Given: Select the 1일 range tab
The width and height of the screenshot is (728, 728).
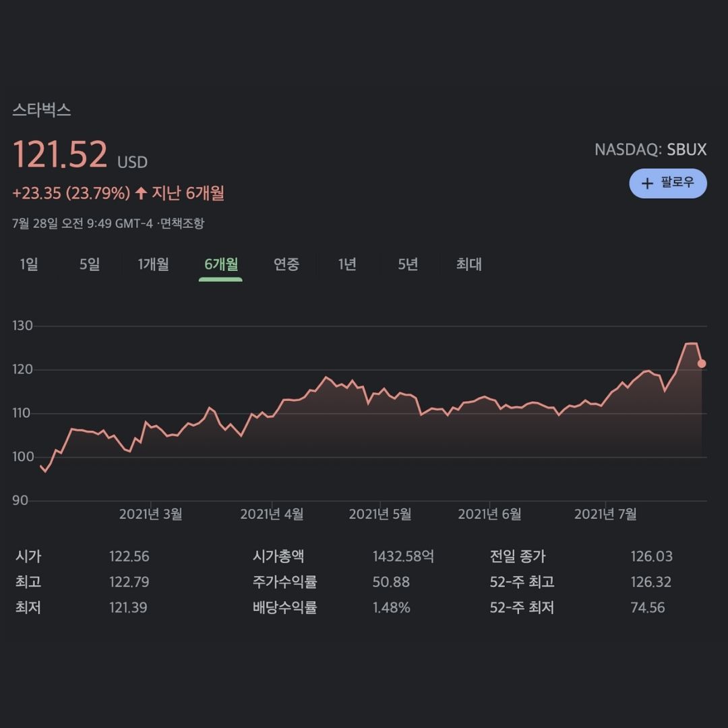Looking at the screenshot, I should pos(29,264).
